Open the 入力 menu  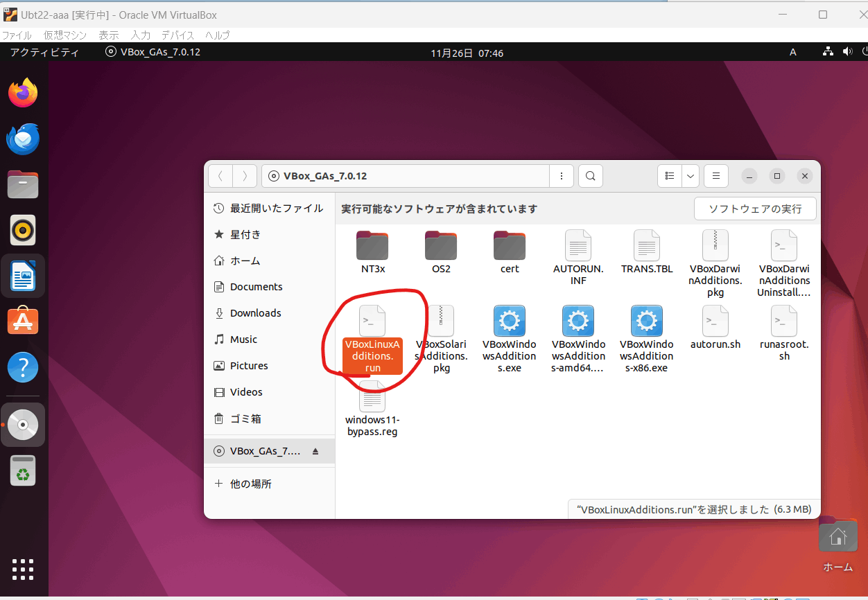point(141,35)
